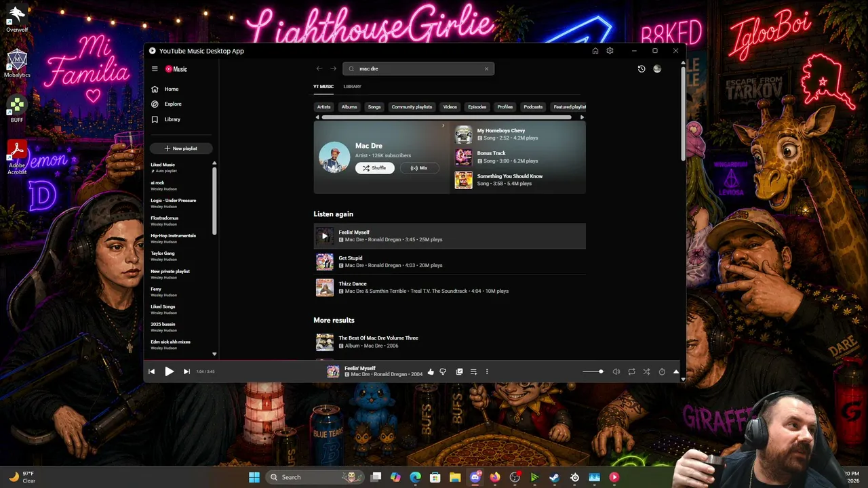Open the Overwolf desktop shortcut
868x488 pixels.
(x=17, y=19)
